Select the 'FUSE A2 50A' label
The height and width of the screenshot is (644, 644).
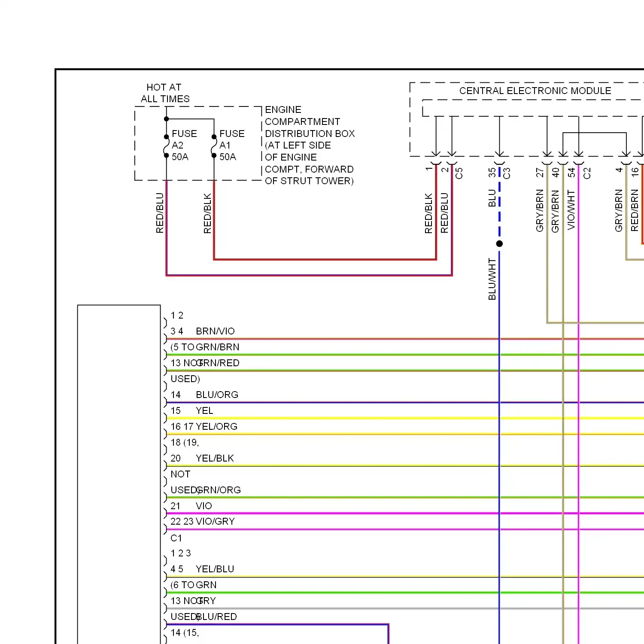184,145
